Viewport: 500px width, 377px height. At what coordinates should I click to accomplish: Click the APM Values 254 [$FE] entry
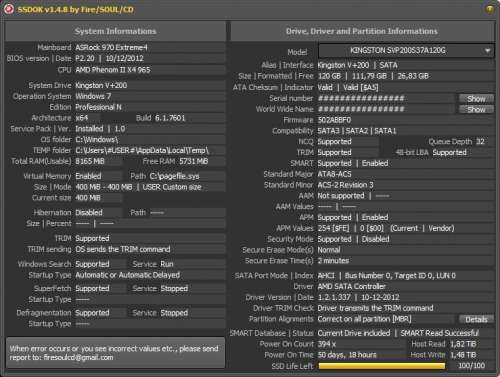point(333,228)
